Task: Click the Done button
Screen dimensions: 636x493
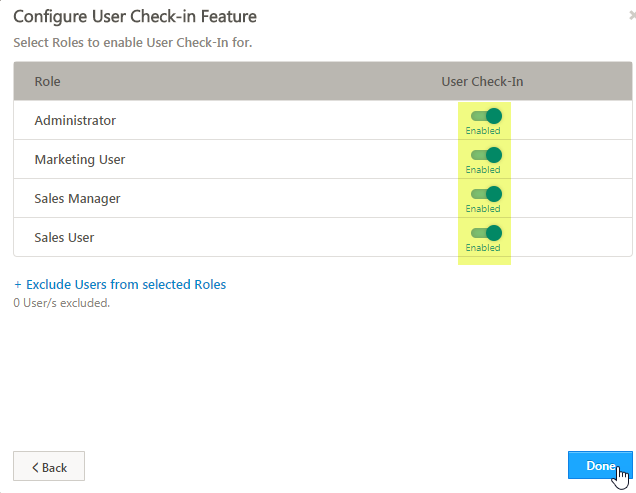Action: coord(600,466)
